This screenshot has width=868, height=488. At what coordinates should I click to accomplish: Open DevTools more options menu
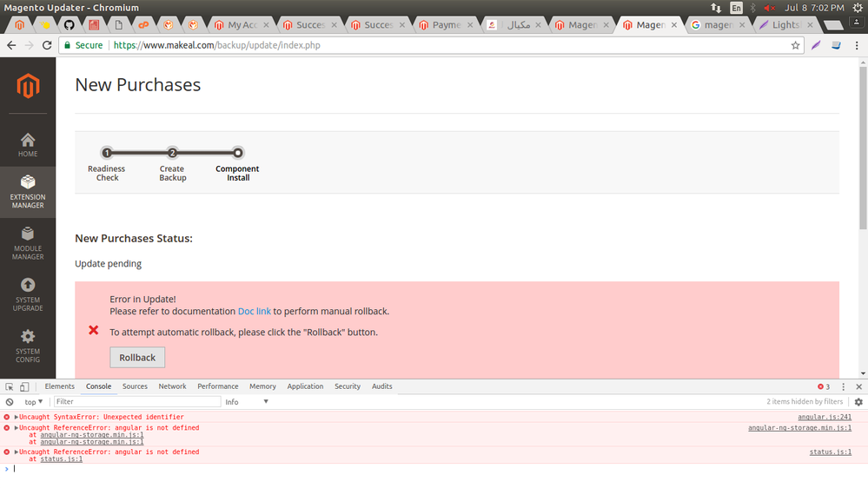pos(843,386)
